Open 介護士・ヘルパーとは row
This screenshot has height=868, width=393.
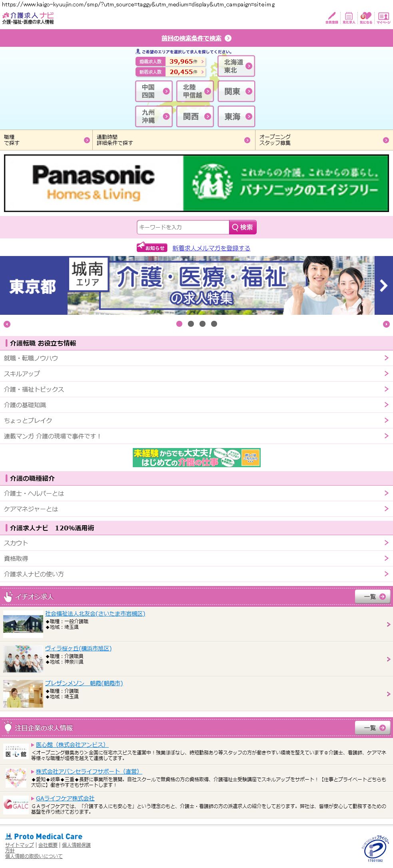pyautogui.click(x=196, y=493)
